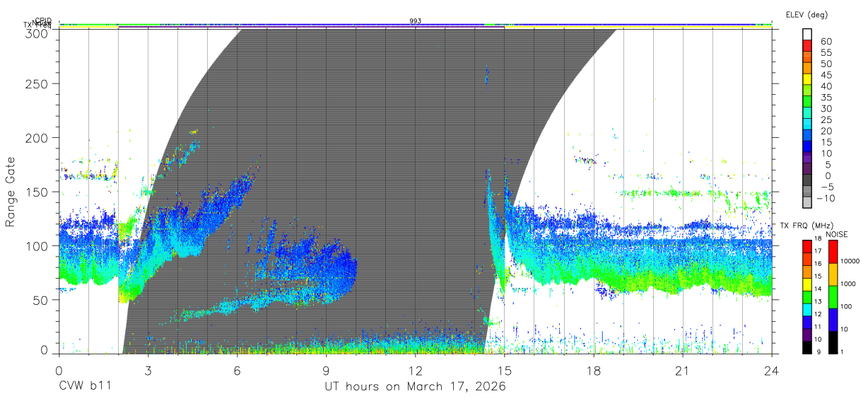868x401 pixels.
Task: Click the 'ELEV (deg)' legend title
Action: pos(807,15)
